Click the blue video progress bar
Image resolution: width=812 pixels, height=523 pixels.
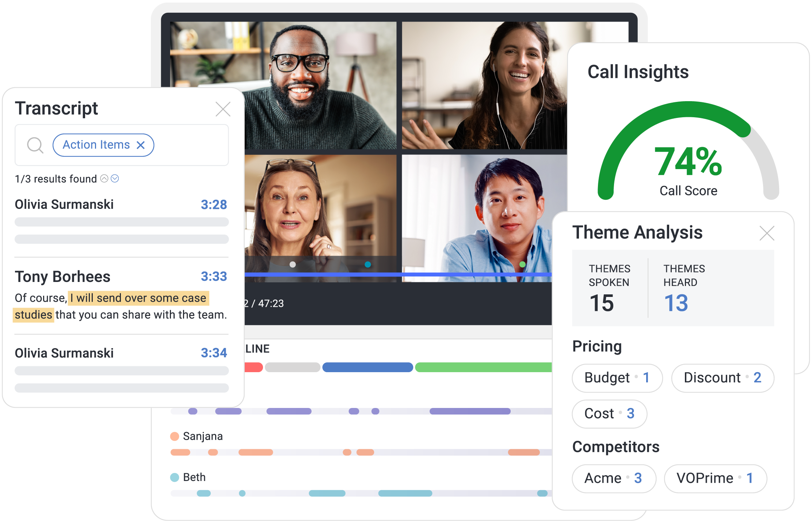(398, 274)
